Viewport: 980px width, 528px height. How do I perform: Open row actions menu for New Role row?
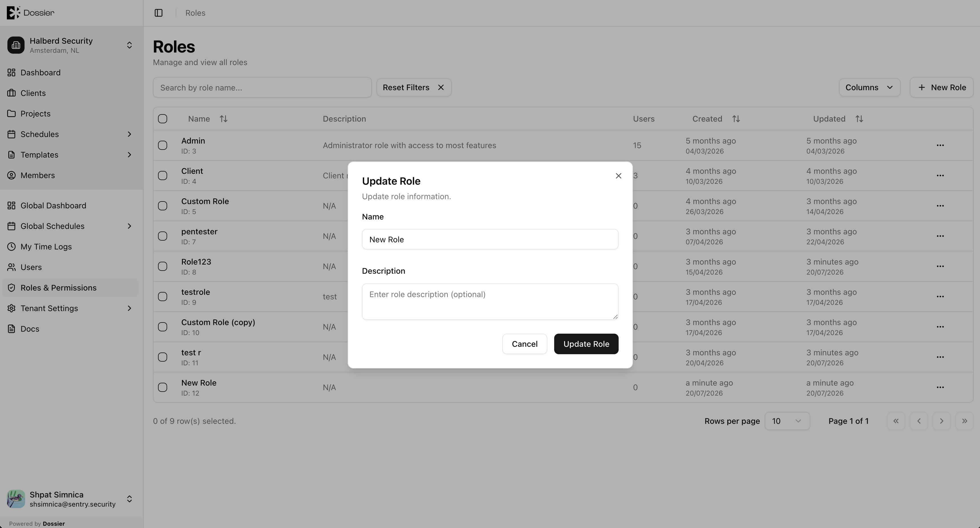point(940,387)
